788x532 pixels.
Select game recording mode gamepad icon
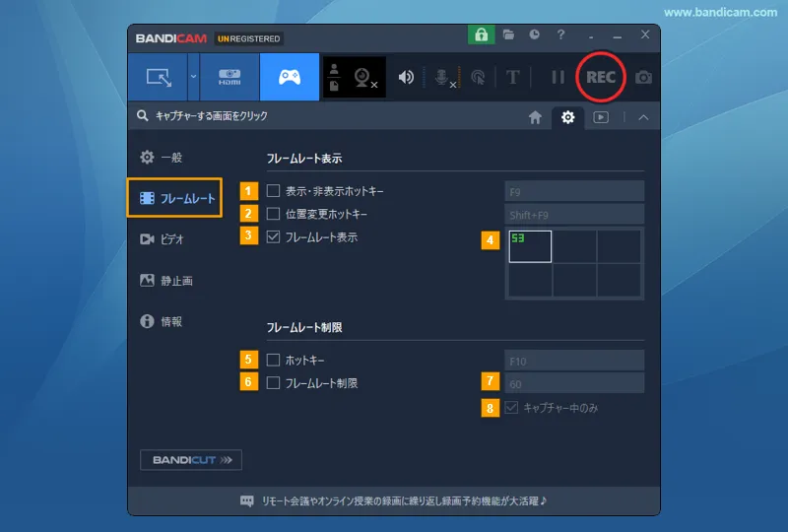[x=290, y=78]
